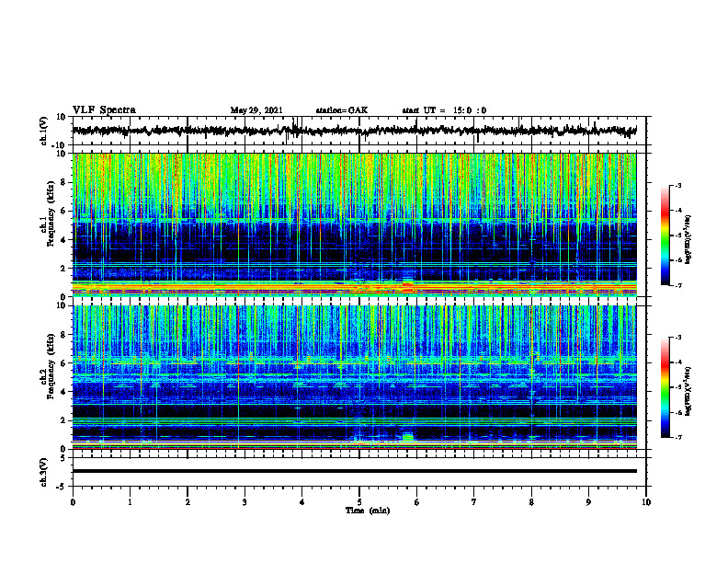728x563 pixels.
Task: Click the ch.2 "Frequency (kHz)" axis label
Action: (x=51, y=365)
